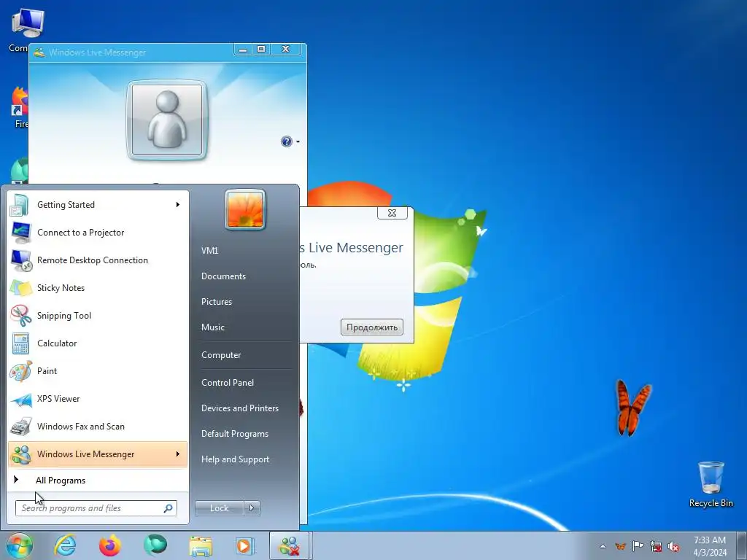This screenshot has height=560, width=747.
Task: Open Default Programs
Action: 235,434
